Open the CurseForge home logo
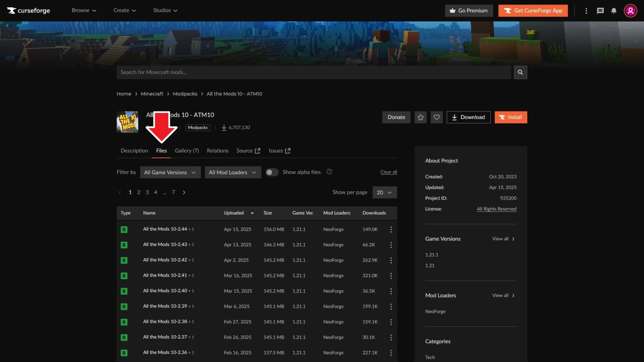 pyautogui.click(x=28, y=10)
